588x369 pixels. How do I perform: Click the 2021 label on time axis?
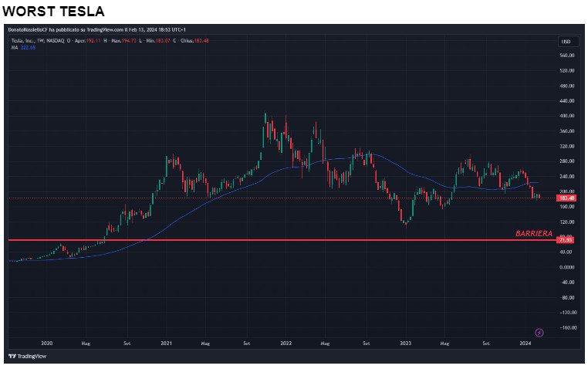point(166,343)
